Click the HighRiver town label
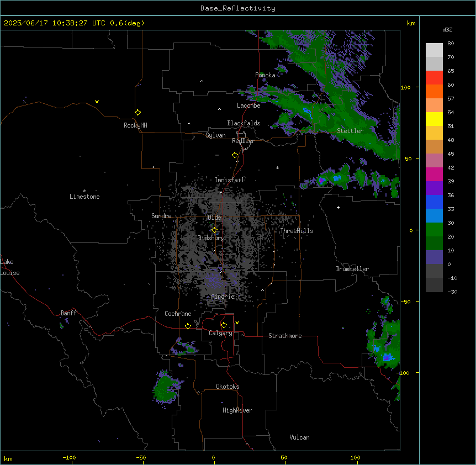Screen dimensions: 476x465 (237, 410)
